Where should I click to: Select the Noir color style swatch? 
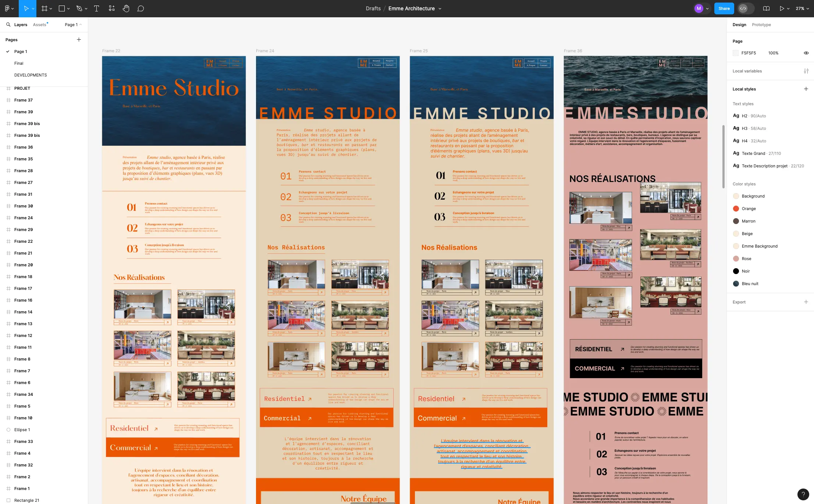click(x=736, y=271)
